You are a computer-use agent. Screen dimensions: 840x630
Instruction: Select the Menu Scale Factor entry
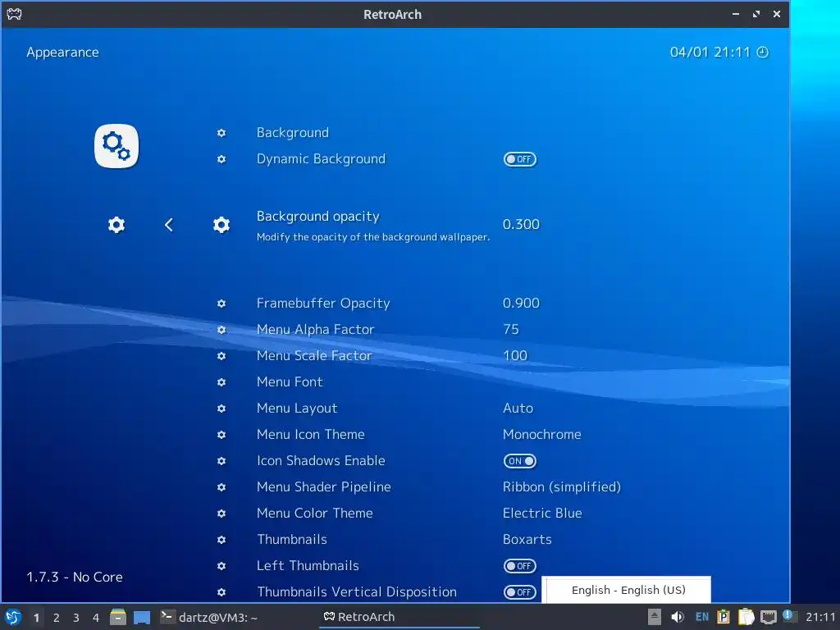pyautogui.click(x=314, y=356)
